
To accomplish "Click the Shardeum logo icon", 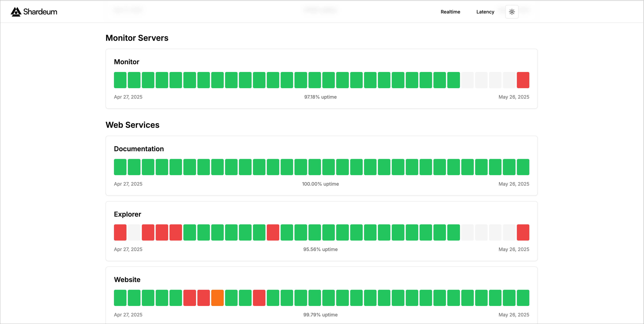I will coord(16,12).
